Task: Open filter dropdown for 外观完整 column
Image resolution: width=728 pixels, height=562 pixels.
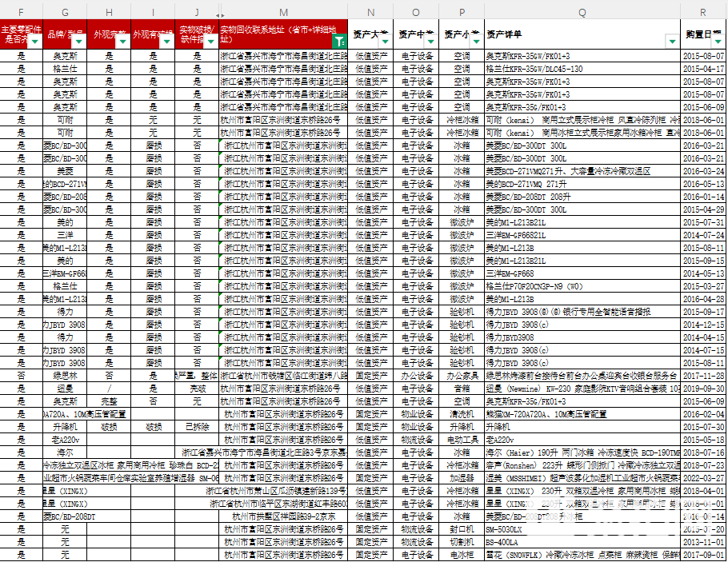Action: (x=122, y=42)
